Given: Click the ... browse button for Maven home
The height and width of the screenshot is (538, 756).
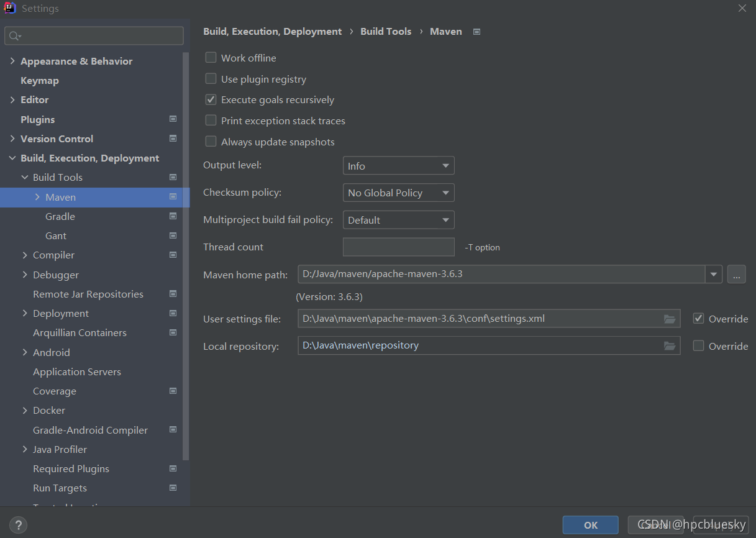Looking at the screenshot, I should coord(736,274).
